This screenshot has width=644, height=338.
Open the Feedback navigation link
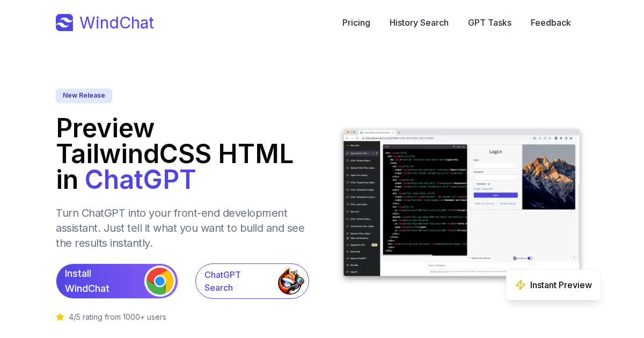tap(551, 23)
